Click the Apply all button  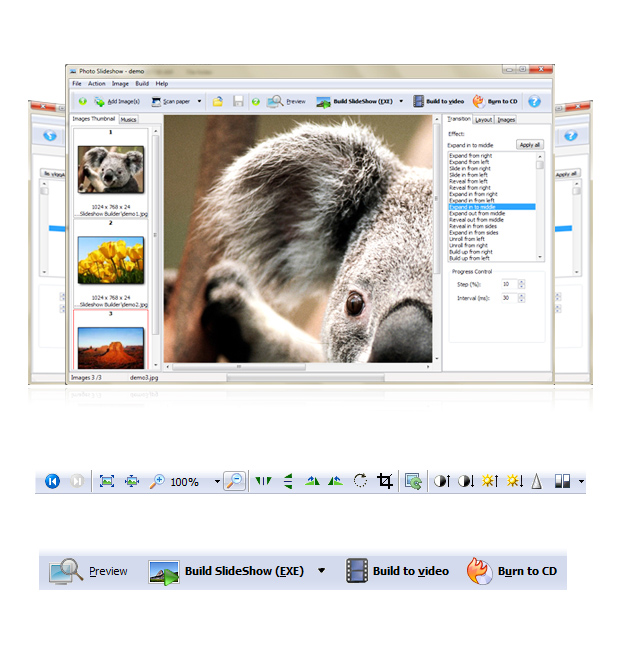(x=530, y=145)
